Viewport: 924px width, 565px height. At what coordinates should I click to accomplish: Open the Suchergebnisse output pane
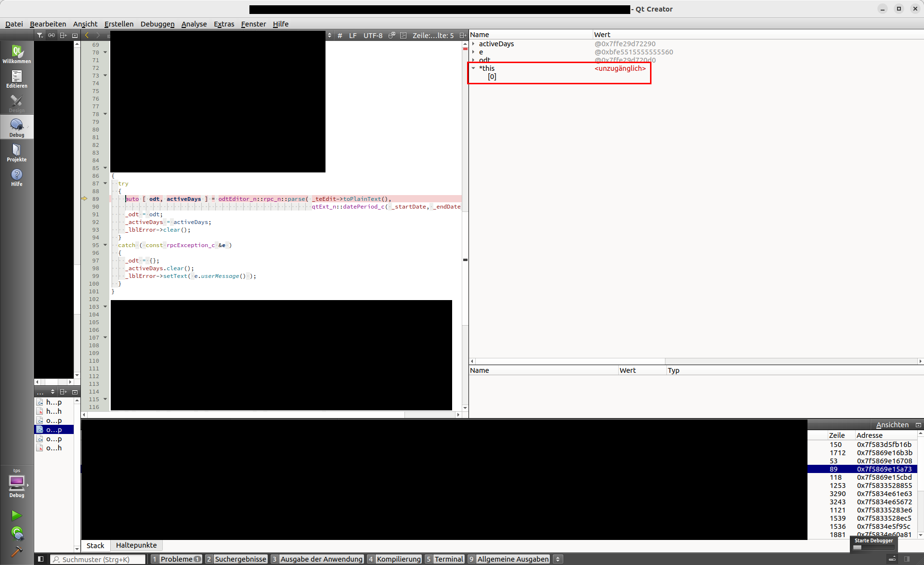point(236,559)
